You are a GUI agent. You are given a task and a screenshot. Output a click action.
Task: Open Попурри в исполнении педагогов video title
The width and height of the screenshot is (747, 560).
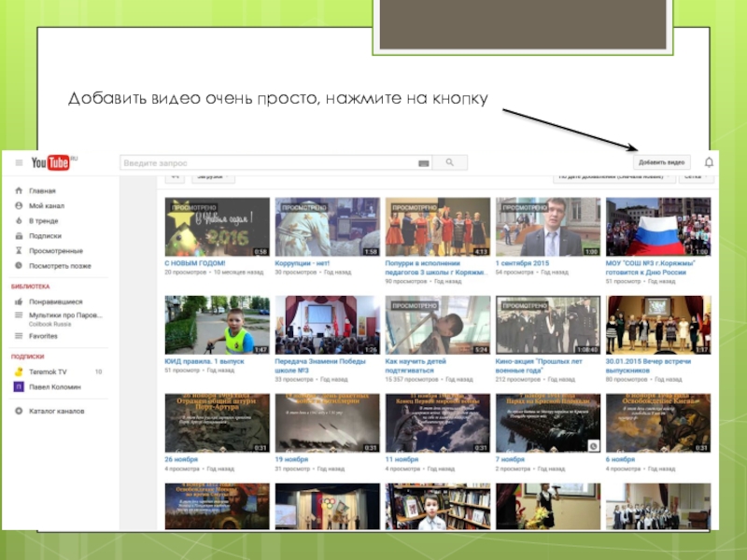click(x=436, y=268)
